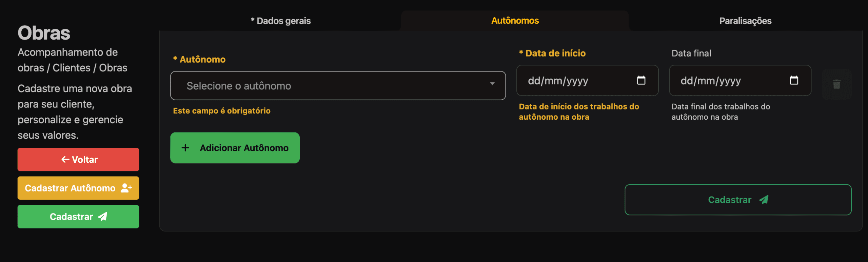Click plus icon on Adicionar Autônomo
Image resolution: width=868 pixels, height=262 pixels.
tap(185, 148)
